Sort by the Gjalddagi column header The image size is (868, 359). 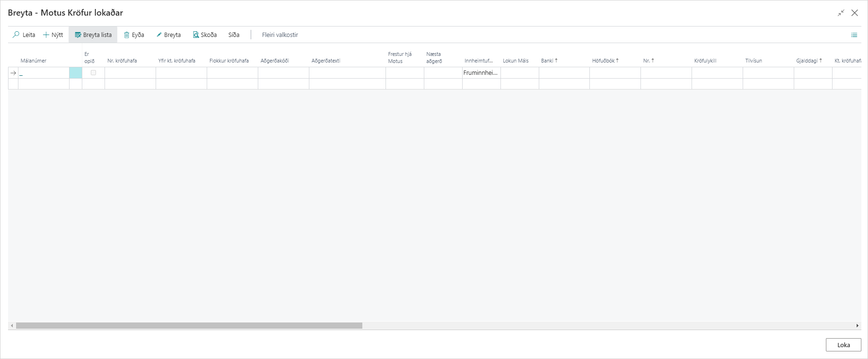coord(807,61)
